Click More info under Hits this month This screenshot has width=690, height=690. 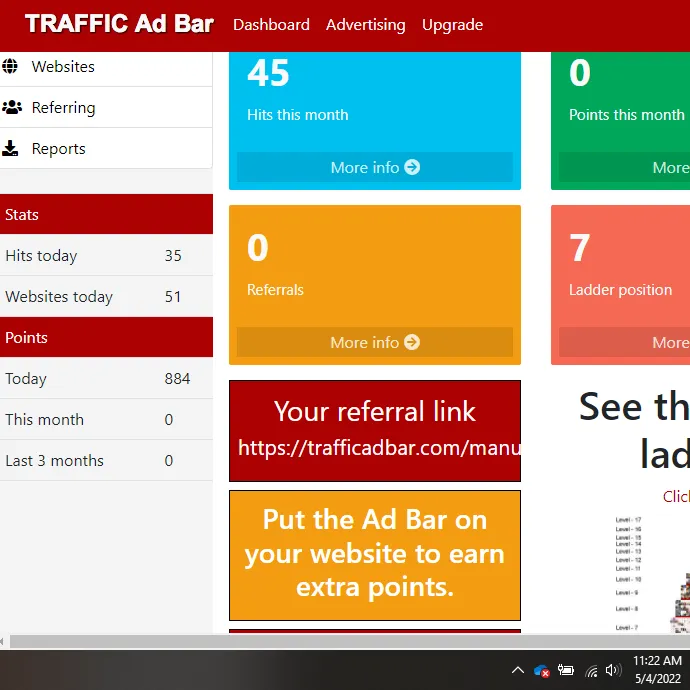(x=374, y=167)
